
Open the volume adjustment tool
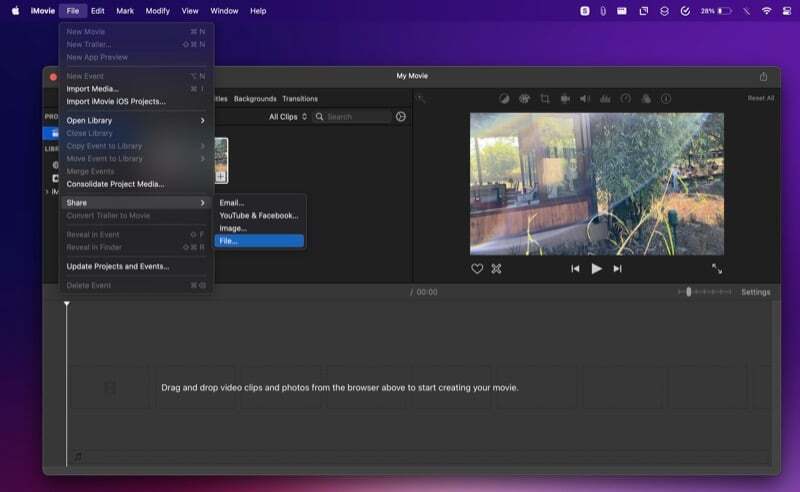pos(585,99)
